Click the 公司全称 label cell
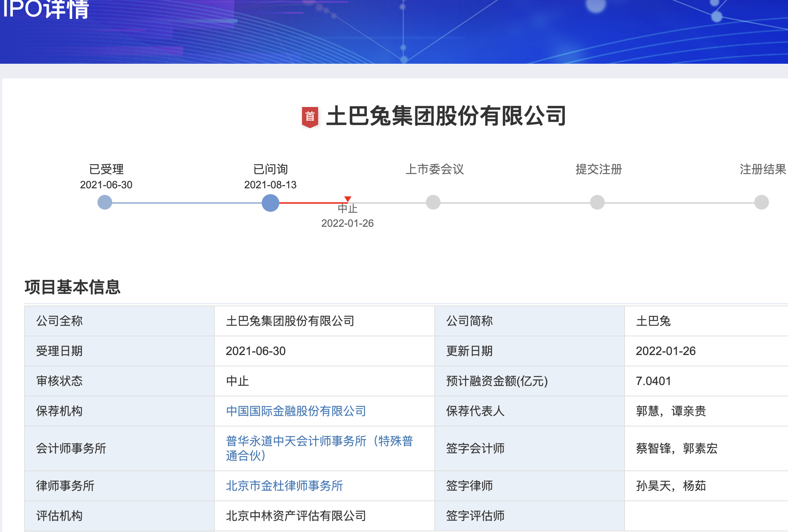The image size is (788, 532). pos(119,321)
